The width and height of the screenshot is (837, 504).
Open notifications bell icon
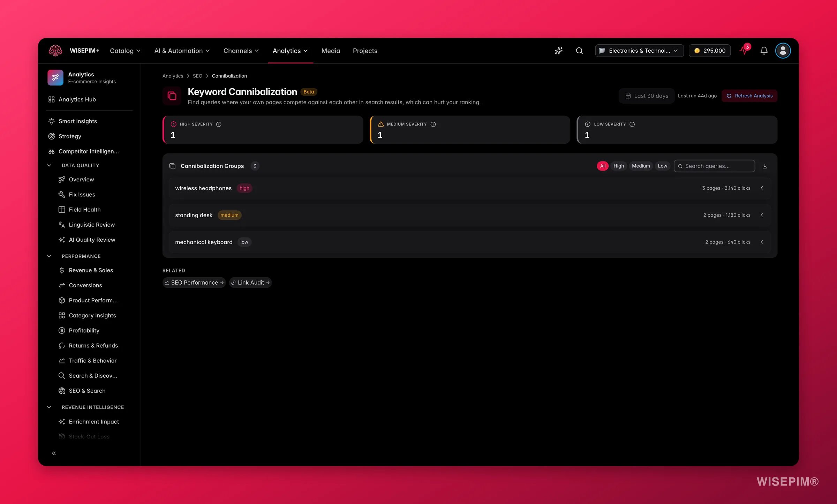coord(764,51)
